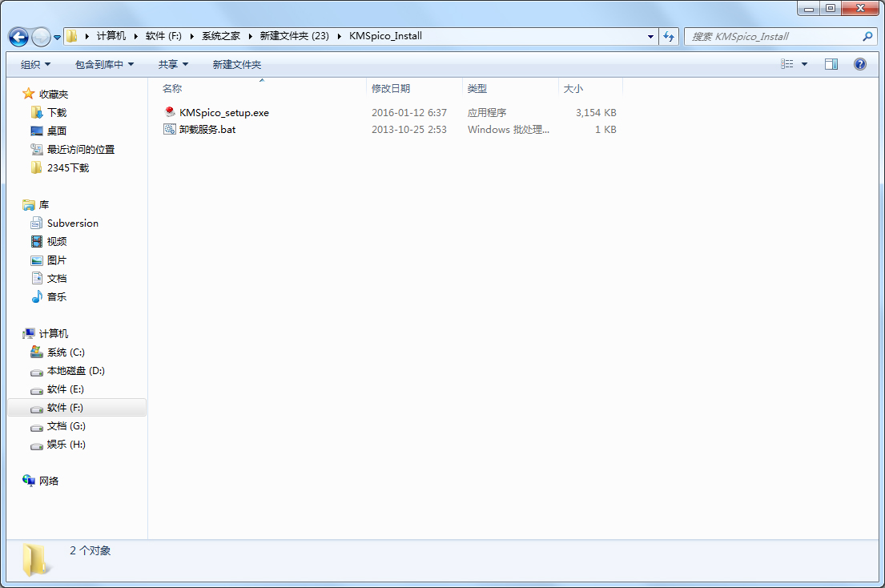The image size is (885, 588).
Task: Open the 文档 library
Action: click(x=56, y=278)
